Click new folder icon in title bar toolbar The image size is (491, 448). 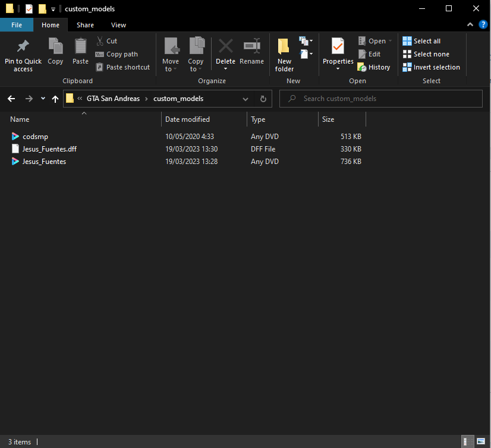(42, 9)
